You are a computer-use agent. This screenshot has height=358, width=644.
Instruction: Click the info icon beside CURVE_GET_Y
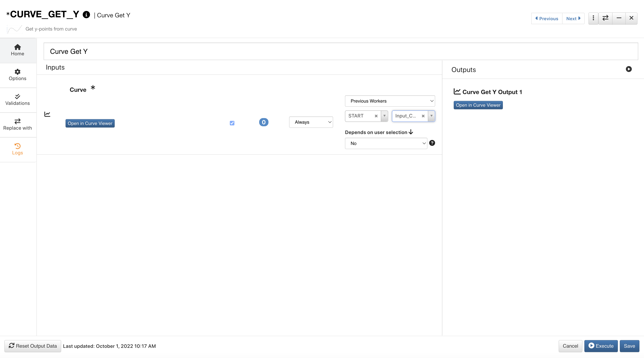pyautogui.click(x=86, y=15)
